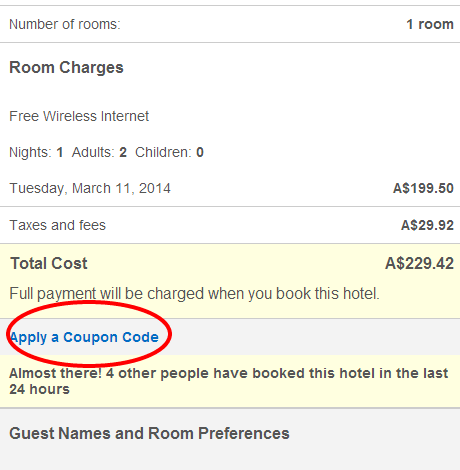Click the Taxes and fees label
This screenshot has width=460, height=470.
coord(58,225)
